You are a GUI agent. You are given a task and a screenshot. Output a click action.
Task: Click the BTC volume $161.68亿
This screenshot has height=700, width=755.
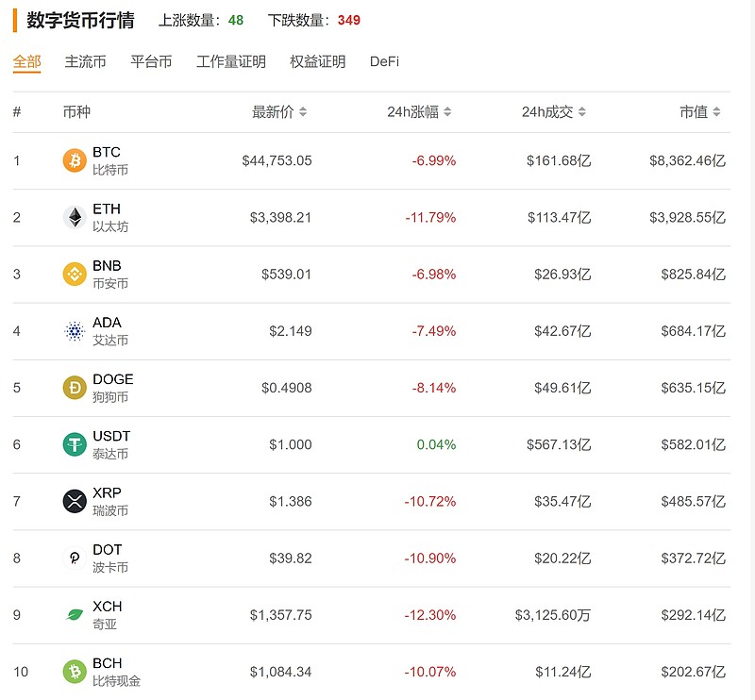559,160
